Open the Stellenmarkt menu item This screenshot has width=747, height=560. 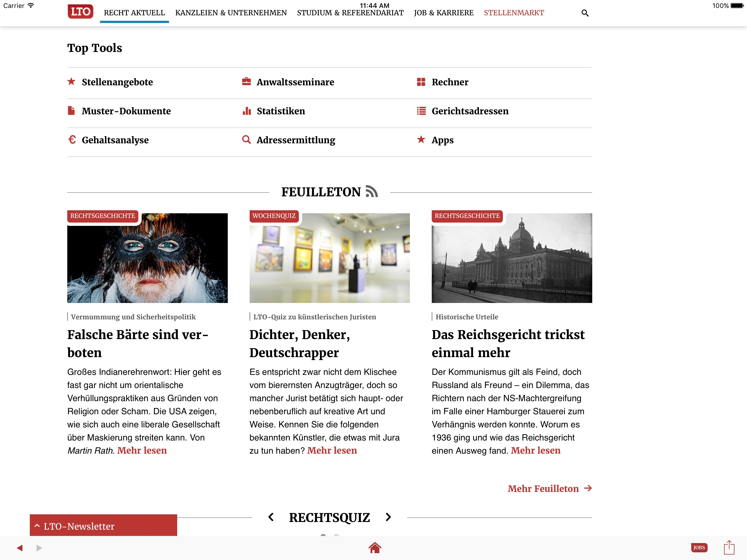pyautogui.click(x=514, y=13)
